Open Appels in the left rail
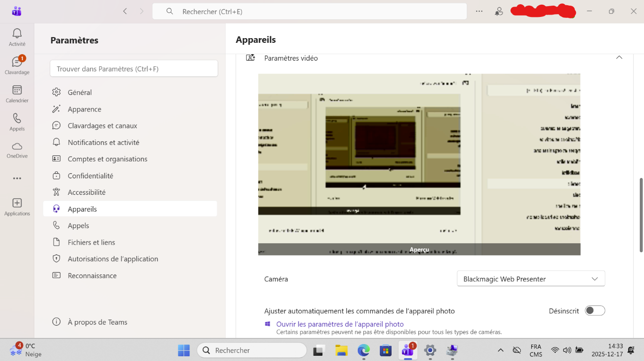The width and height of the screenshot is (644, 361). coord(17,121)
